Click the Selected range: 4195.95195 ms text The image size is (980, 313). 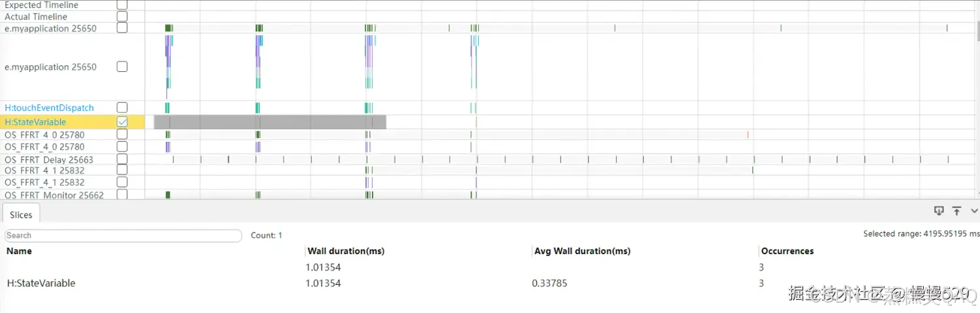click(921, 233)
